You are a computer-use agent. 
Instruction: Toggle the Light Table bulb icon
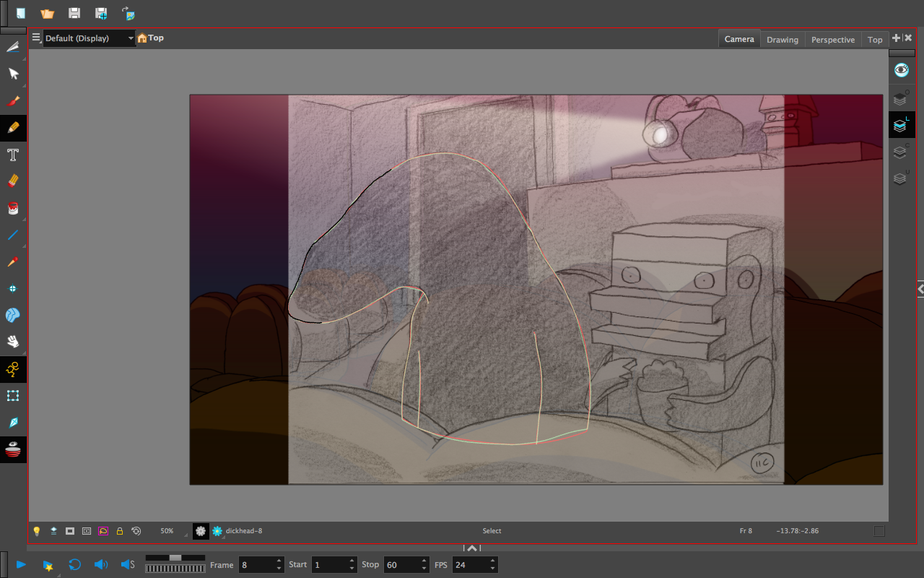tap(37, 531)
